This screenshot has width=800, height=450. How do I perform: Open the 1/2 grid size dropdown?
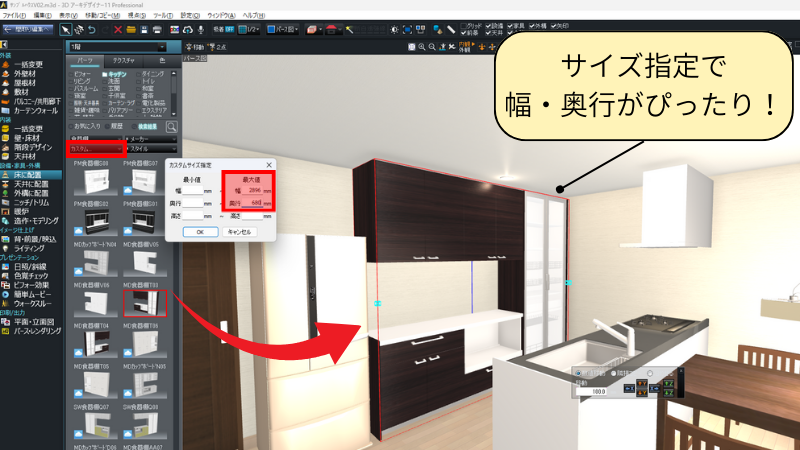(249, 30)
